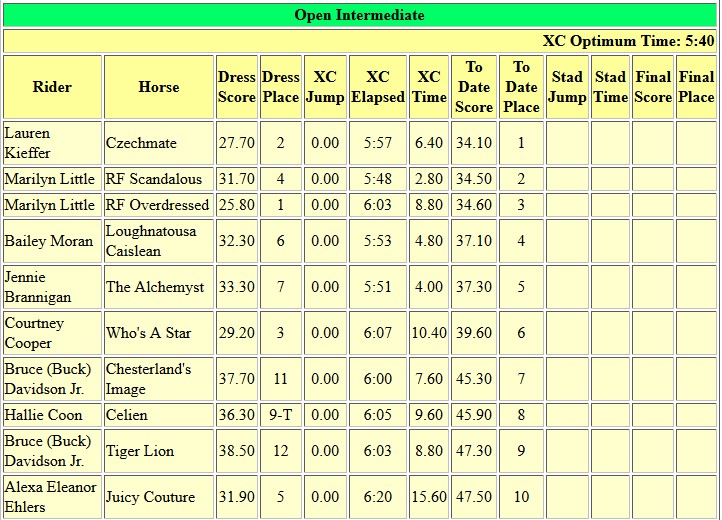
Task: Click to-date score 37.30
Action: point(474,287)
